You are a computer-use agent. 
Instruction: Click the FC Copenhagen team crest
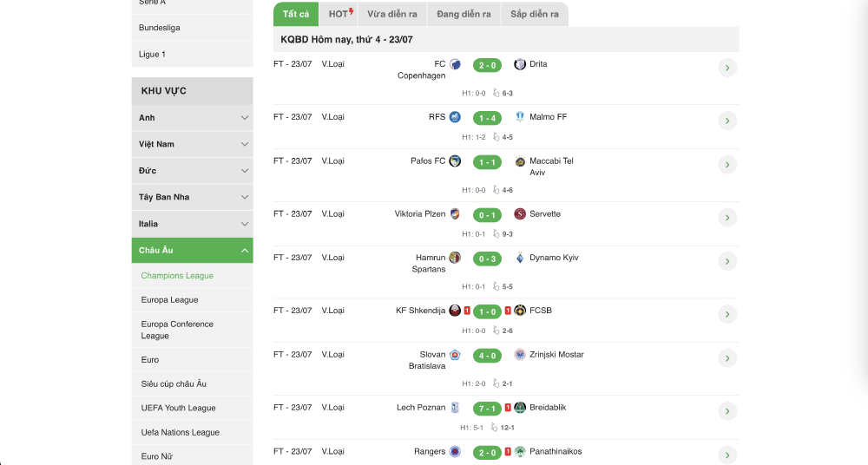455,64
